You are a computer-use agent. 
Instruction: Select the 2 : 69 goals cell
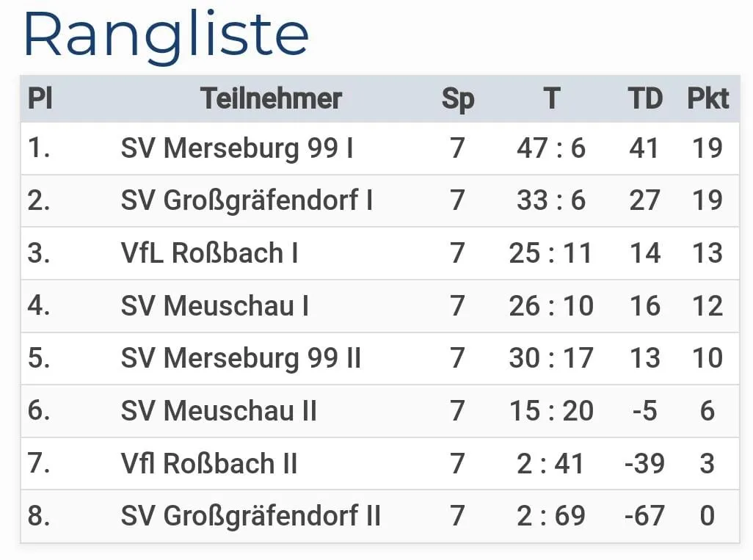[551, 515]
